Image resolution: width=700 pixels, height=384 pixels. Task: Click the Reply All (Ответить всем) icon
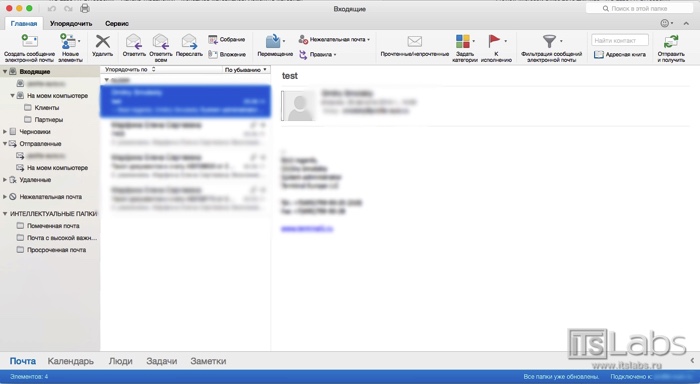click(x=161, y=42)
